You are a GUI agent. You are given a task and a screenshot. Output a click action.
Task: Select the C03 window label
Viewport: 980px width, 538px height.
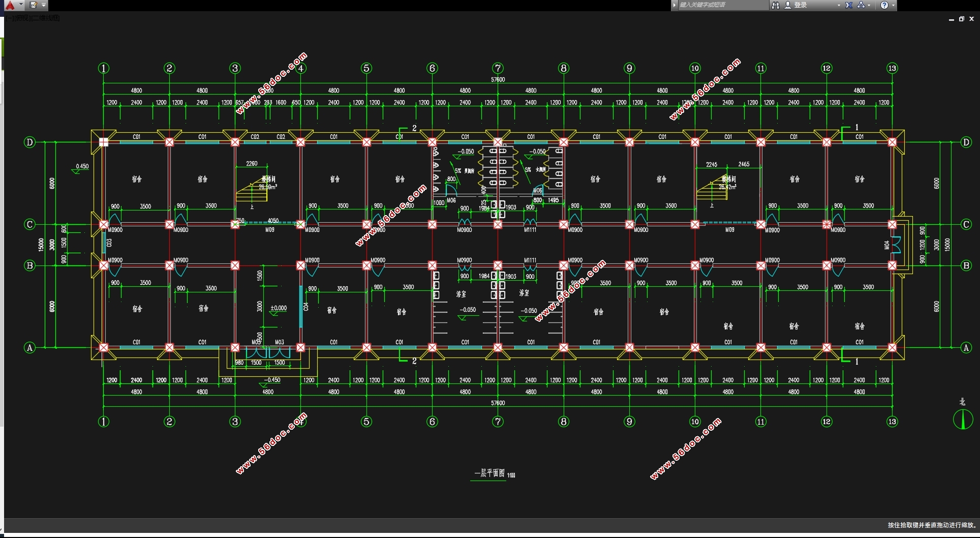pos(109,243)
